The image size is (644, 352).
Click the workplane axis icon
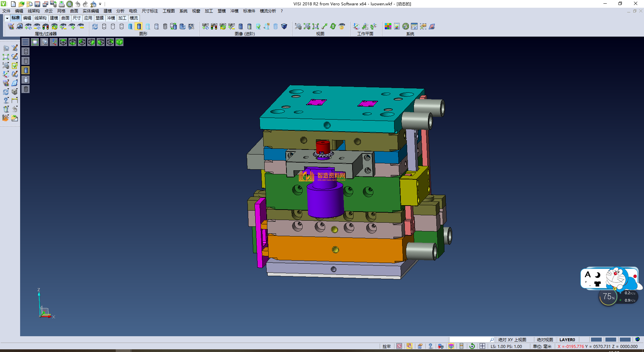tap(356, 27)
